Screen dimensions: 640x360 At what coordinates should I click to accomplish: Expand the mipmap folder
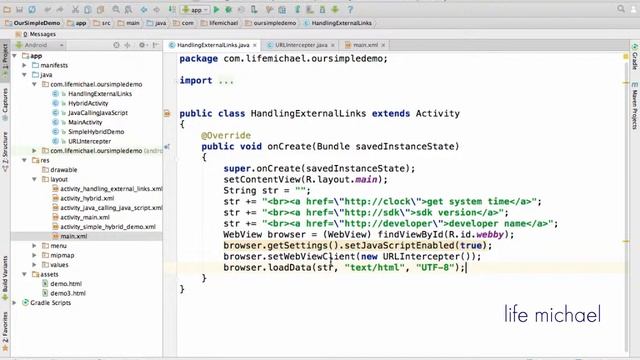tap(34, 255)
